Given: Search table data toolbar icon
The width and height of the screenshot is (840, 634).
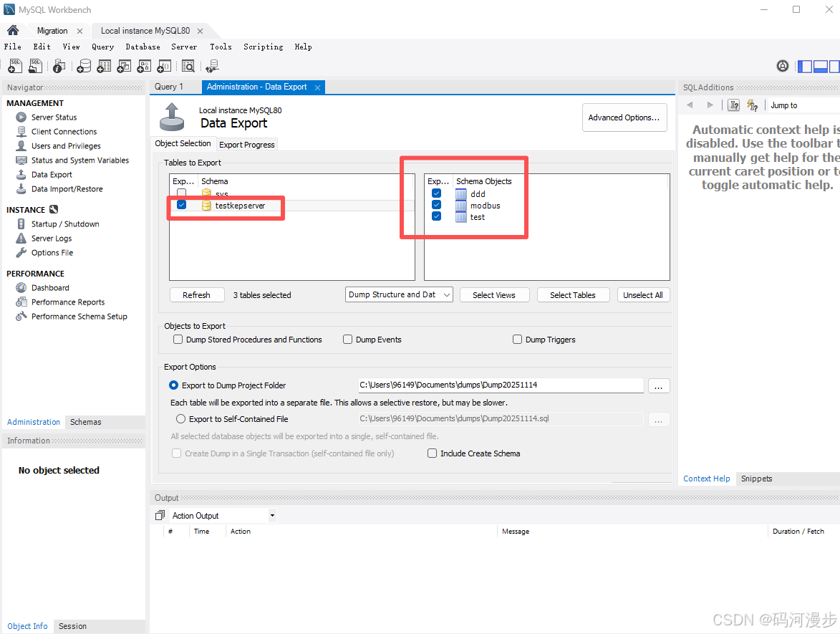Looking at the screenshot, I should (x=188, y=66).
